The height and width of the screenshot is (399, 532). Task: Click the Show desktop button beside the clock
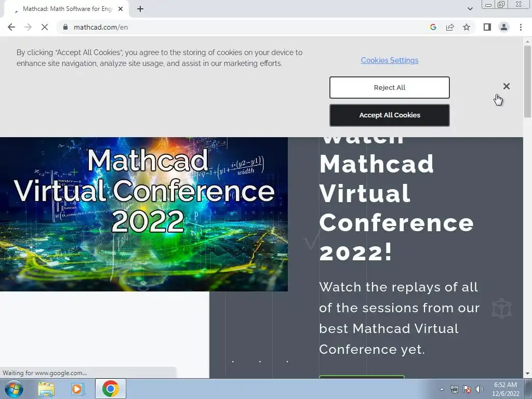(528, 389)
